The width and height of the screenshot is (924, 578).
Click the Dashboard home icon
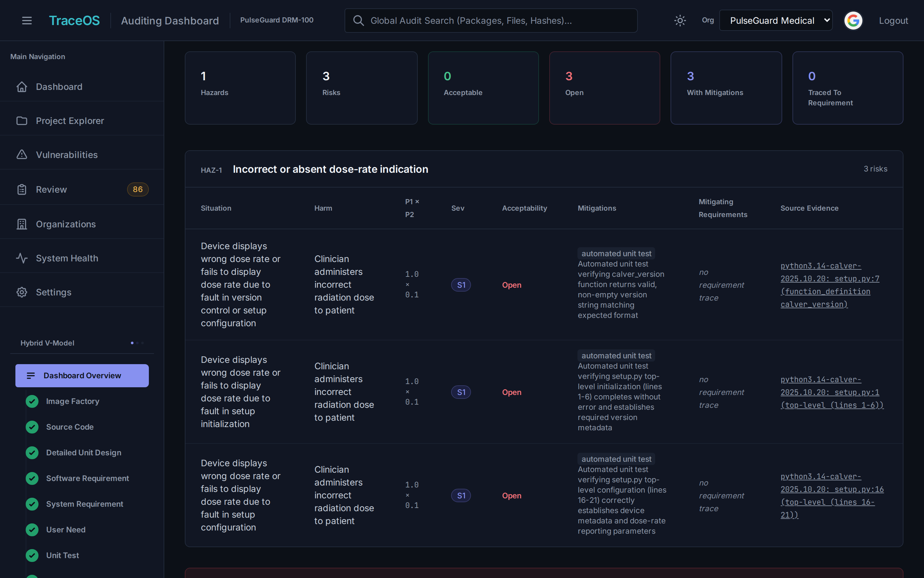[22, 87]
